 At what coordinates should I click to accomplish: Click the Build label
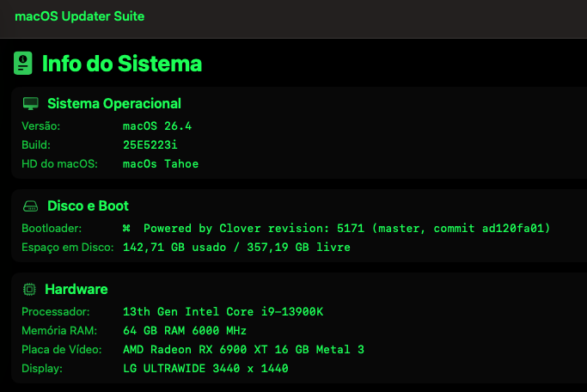pyautogui.click(x=36, y=145)
